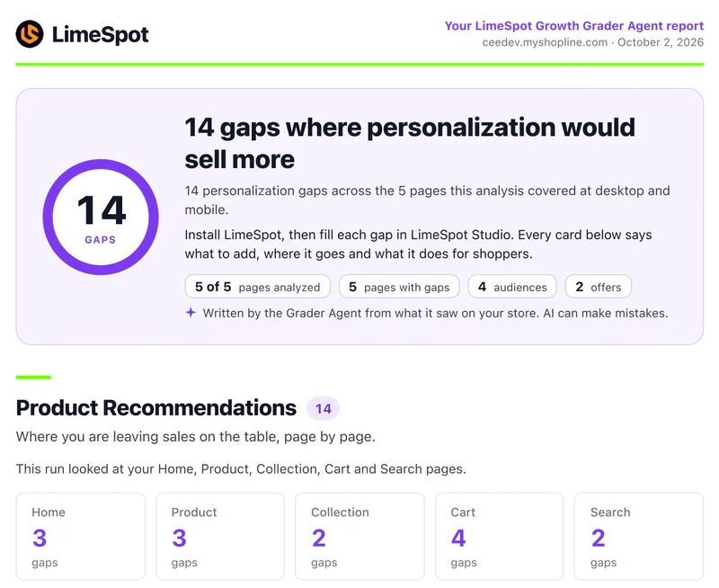719x588 pixels.
Task: Click 'Where you are leaving sales on the table' text
Action: 196,437
